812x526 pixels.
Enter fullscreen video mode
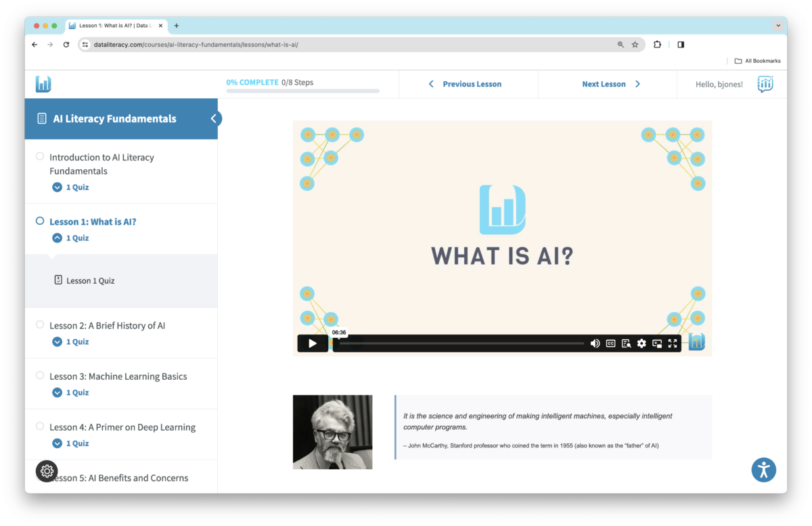[x=673, y=343]
